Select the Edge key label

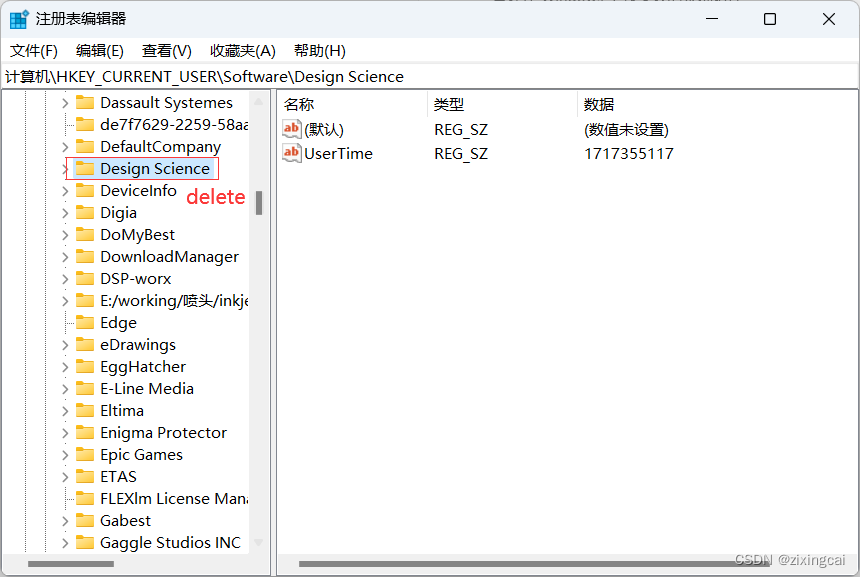[118, 323]
